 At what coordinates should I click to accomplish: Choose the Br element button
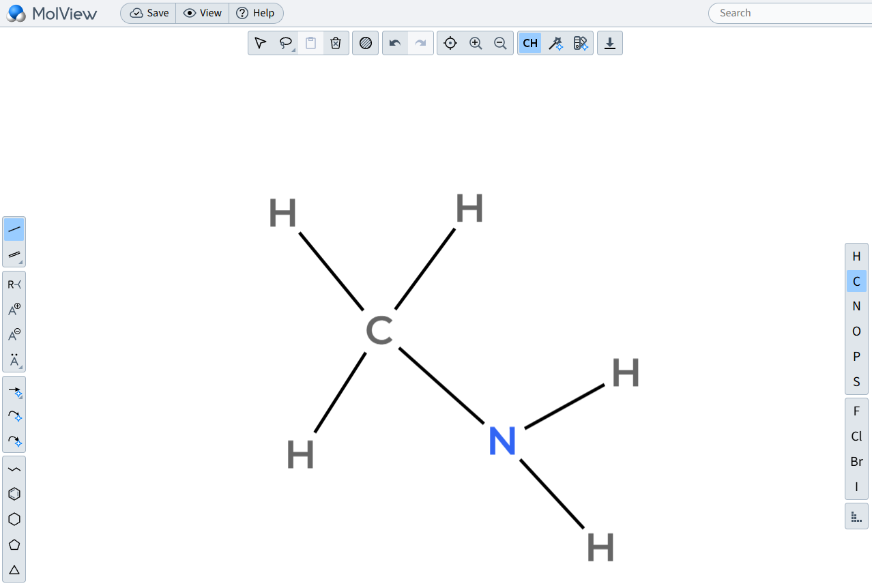click(856, 462)
